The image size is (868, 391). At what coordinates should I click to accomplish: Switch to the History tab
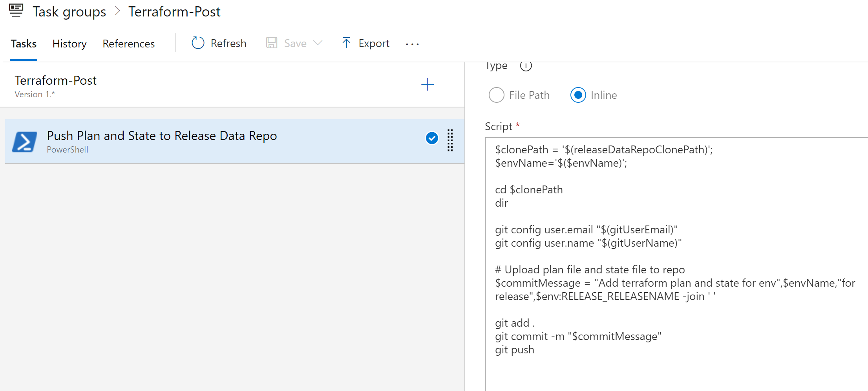(x=69, y=44)
